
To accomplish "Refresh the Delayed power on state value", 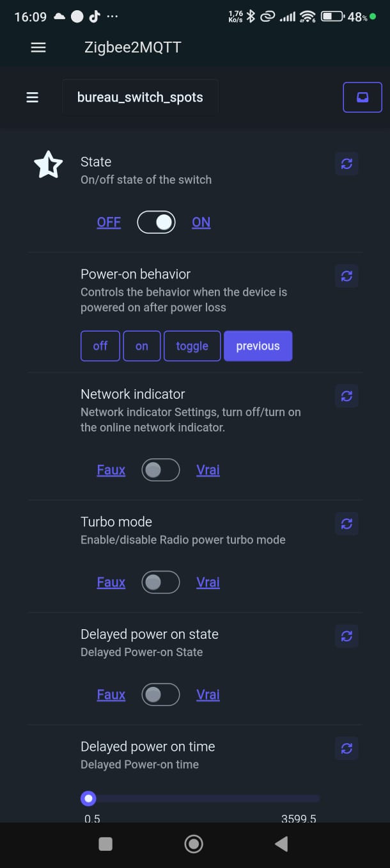I will point(347,636).
